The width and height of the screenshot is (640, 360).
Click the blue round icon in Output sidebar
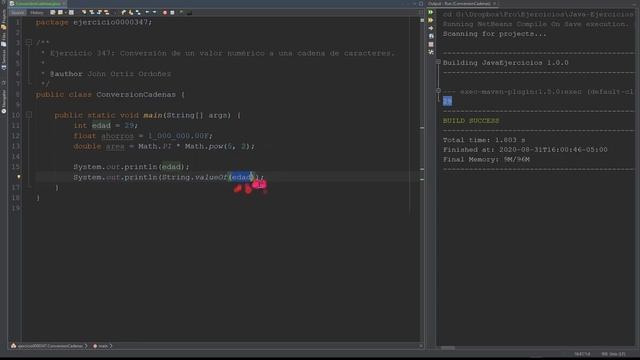(431, 36)
